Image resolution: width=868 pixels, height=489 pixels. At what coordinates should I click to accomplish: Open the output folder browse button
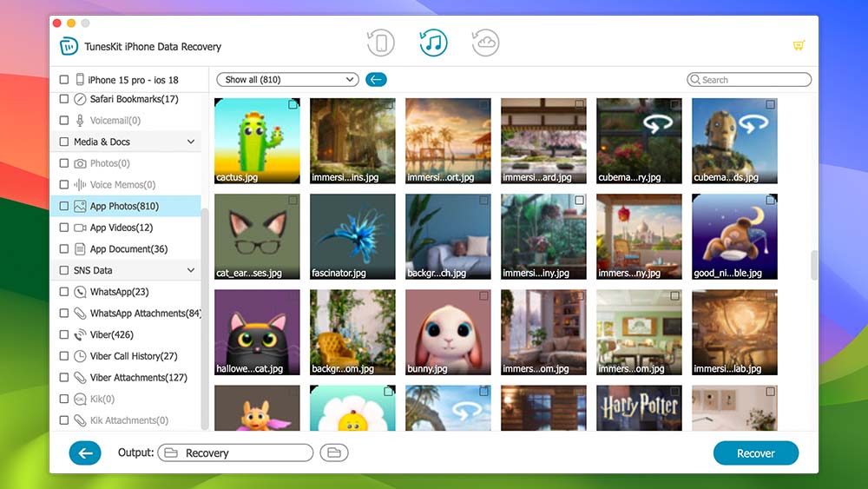point(334,453)
